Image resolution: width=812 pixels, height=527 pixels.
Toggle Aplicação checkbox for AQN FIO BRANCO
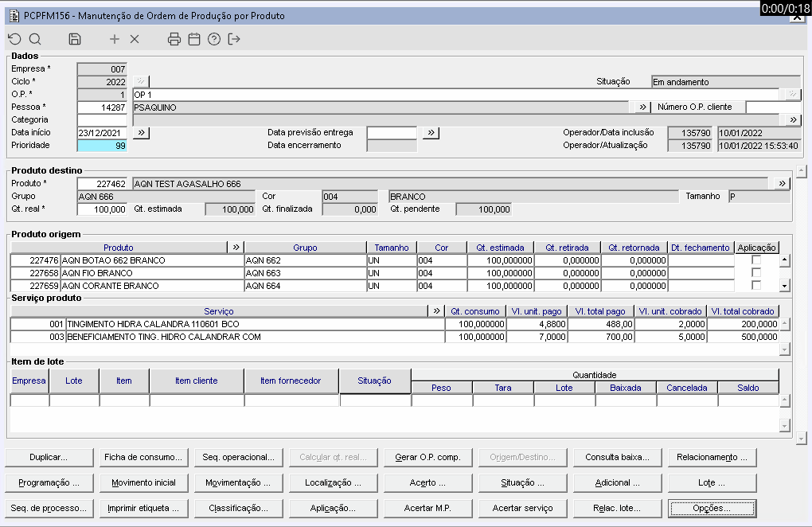click(756, 273)
